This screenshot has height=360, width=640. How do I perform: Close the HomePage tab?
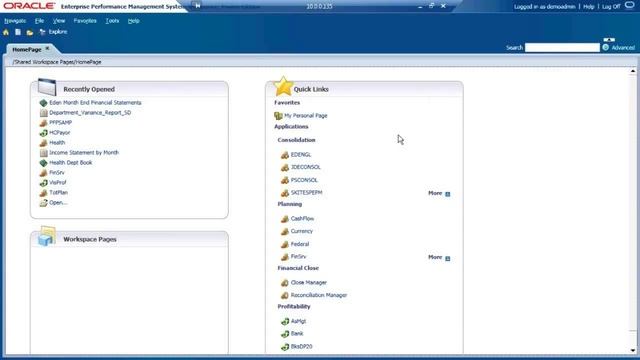(47, 49)
